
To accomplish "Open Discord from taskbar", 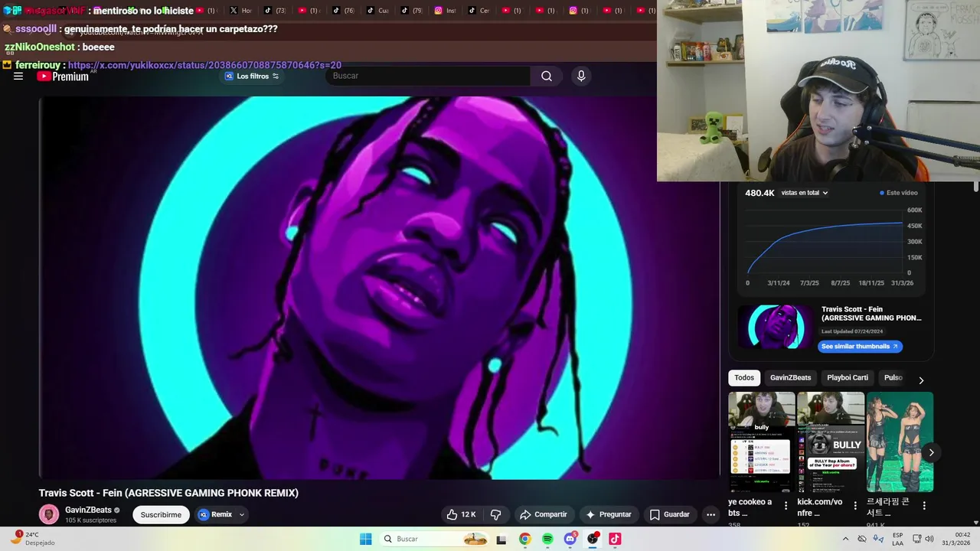I will [570, 539].
